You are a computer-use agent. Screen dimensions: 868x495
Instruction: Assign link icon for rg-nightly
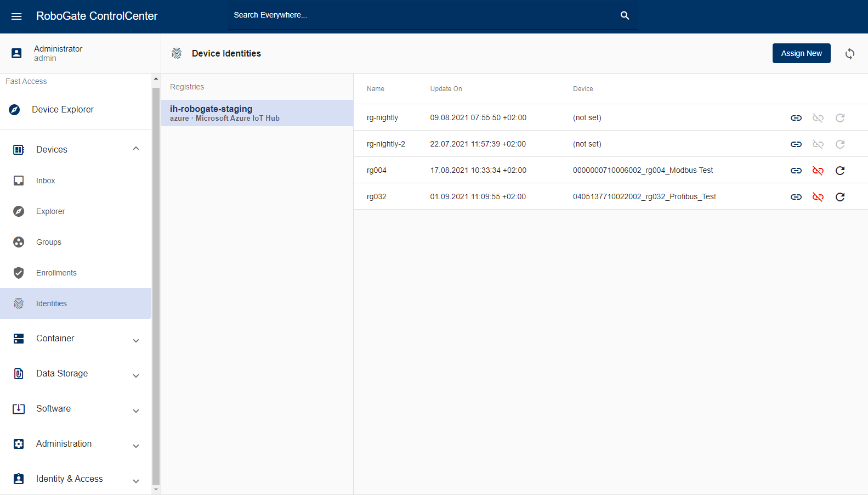(x=796, y=118)
